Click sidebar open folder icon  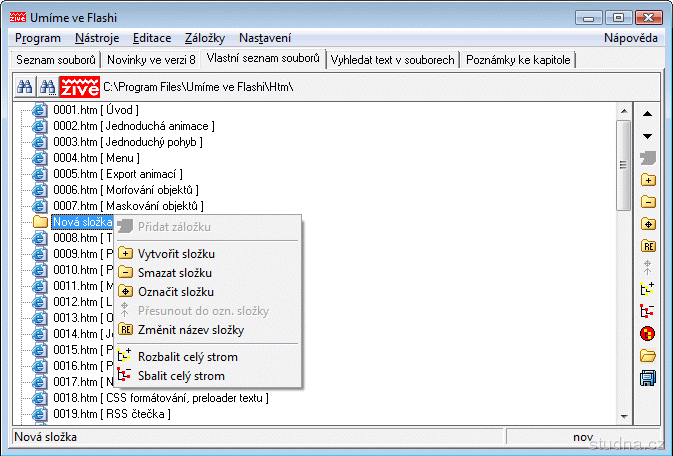[x=648, y=356]
